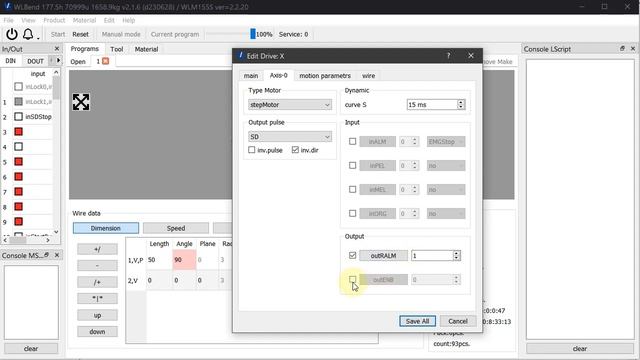Toggle red indicator on row 5
The width and height of the screenshot is (640, 360).
tap(18, 162)
